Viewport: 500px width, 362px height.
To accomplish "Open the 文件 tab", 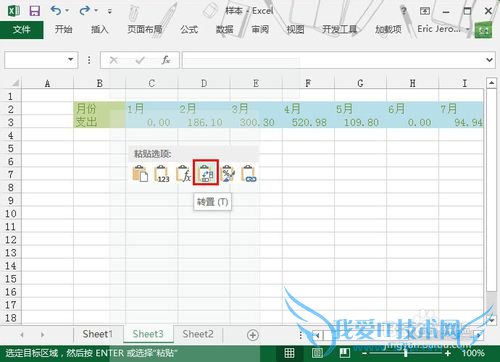I will click(x=22, y=30).
